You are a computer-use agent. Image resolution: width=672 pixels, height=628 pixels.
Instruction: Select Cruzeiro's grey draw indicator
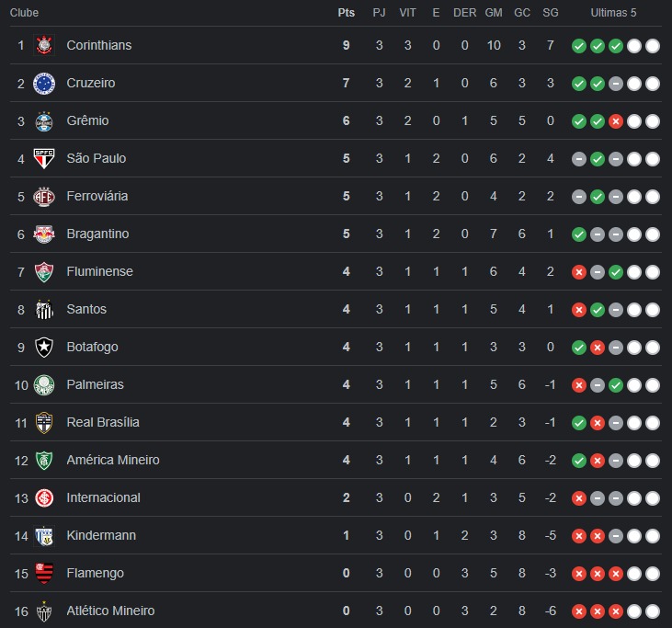(x=616, y=84)
